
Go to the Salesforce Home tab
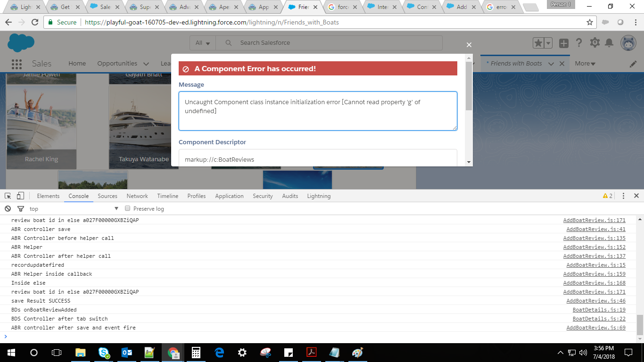pyautogui.click(x=77, y=64)
